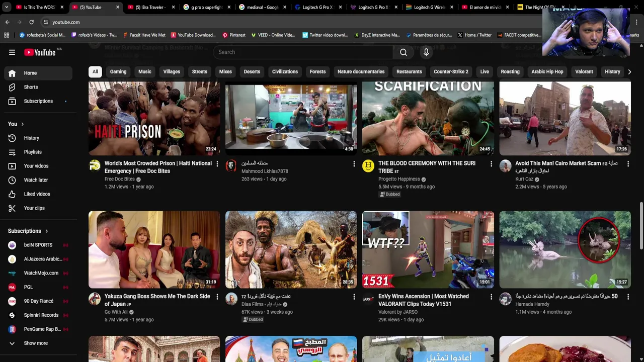The image size is (644, 362).
Task: Play the Scarification thumbnail video
Action: 428,118
